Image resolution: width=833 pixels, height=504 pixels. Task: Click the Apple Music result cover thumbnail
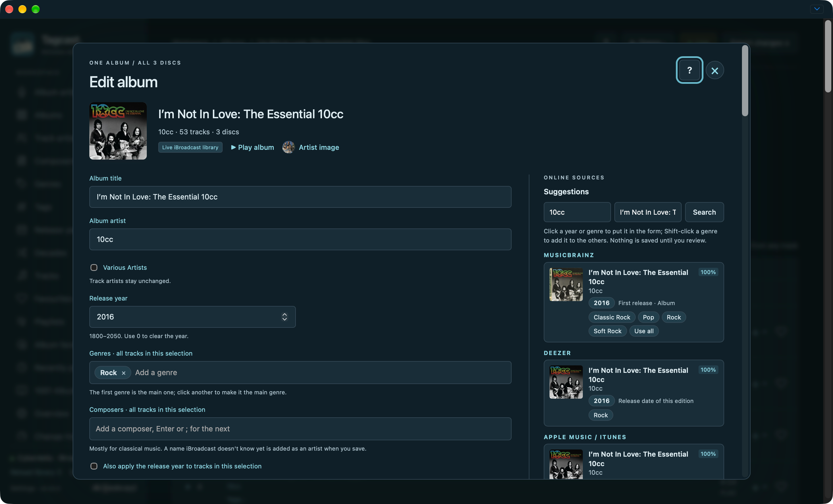tap(566, 464)
